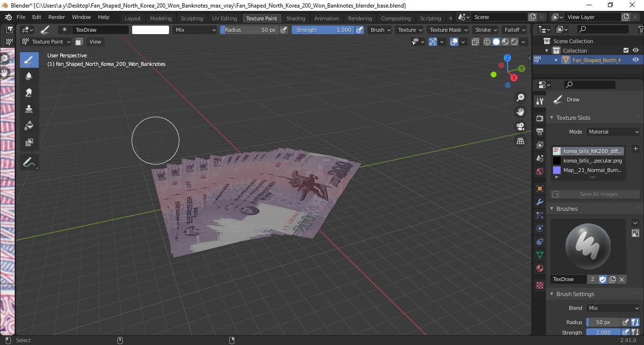Image resolution: width=644 pixels, height=345 pixels.
Task: Collapse the Texture Slots panel
Action: 552,118
